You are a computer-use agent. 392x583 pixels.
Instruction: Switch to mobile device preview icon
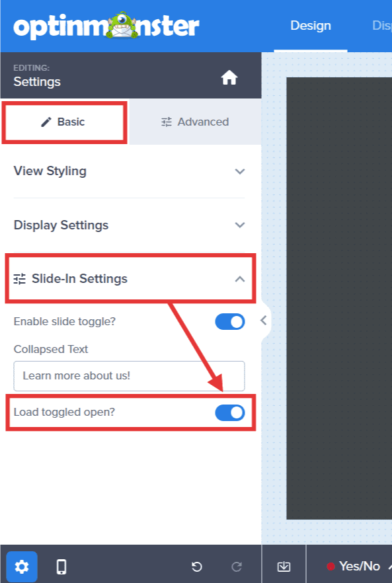coord(61,566)
